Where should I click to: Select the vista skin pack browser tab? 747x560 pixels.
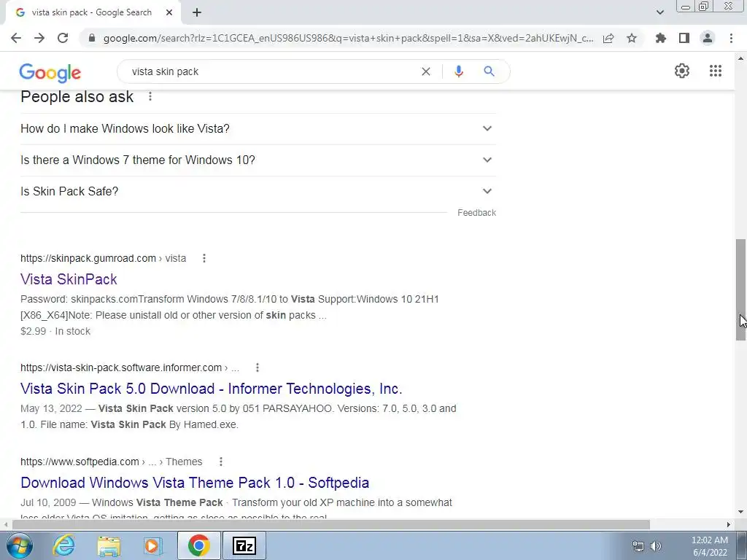coord(93,12)
